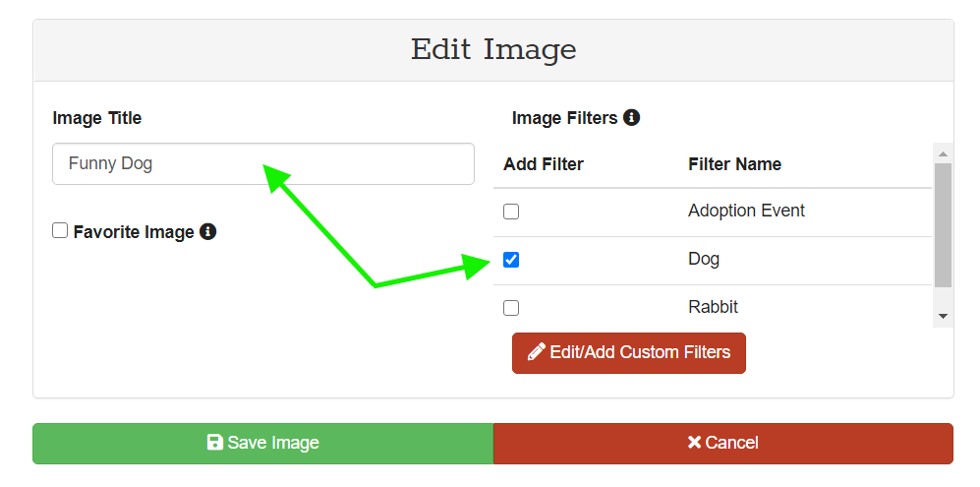Click the floppy disk icon on Save Image
Viewport: 980px width, 487px height.
(x=215, y=443)
